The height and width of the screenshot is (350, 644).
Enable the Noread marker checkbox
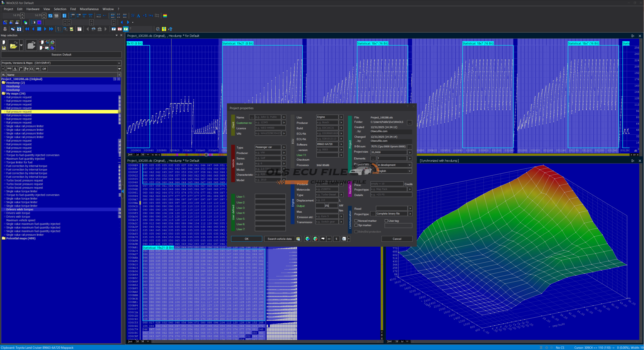click(x=356, y=221)
